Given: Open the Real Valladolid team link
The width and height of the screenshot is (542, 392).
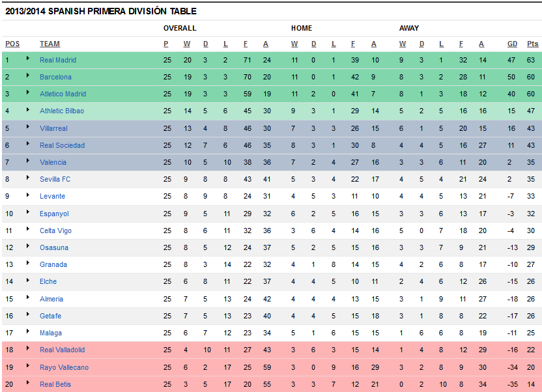Looking at the screenshot, I should 62,350.
